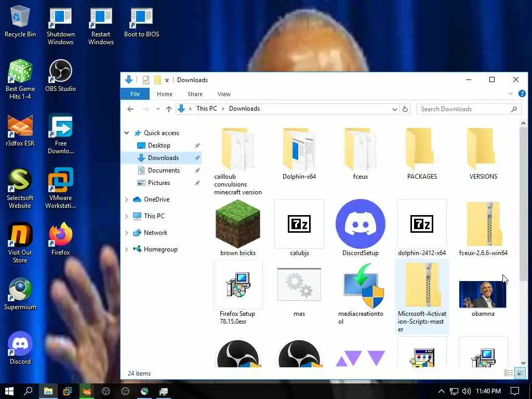This screenshot has height=399, width=532.
Task: Launch Supermium desktop shortcut
Action: click(x=20, y=294)
